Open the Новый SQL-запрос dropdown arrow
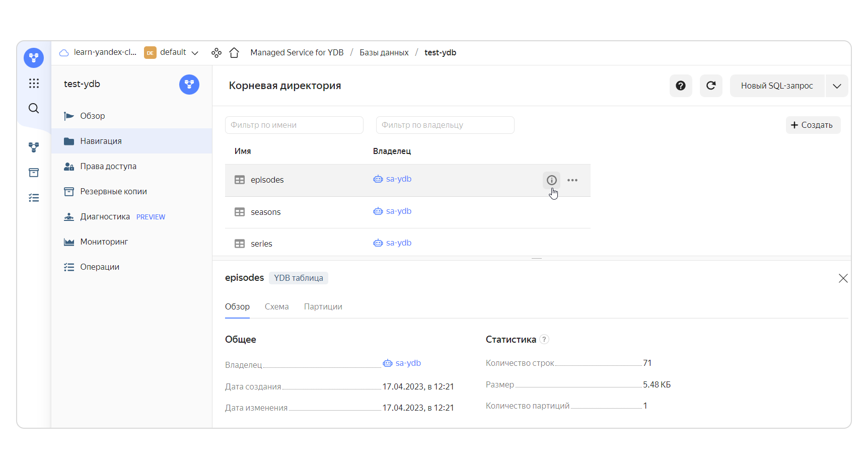The width and height of the screenshot is (868, 469). 837,86
